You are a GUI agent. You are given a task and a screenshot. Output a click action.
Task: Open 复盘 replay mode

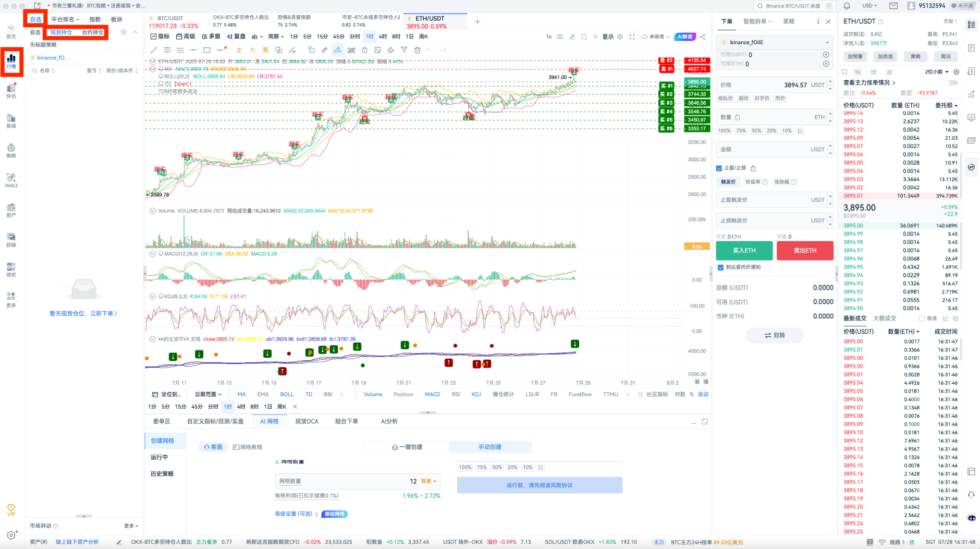(x=236, y=37)
